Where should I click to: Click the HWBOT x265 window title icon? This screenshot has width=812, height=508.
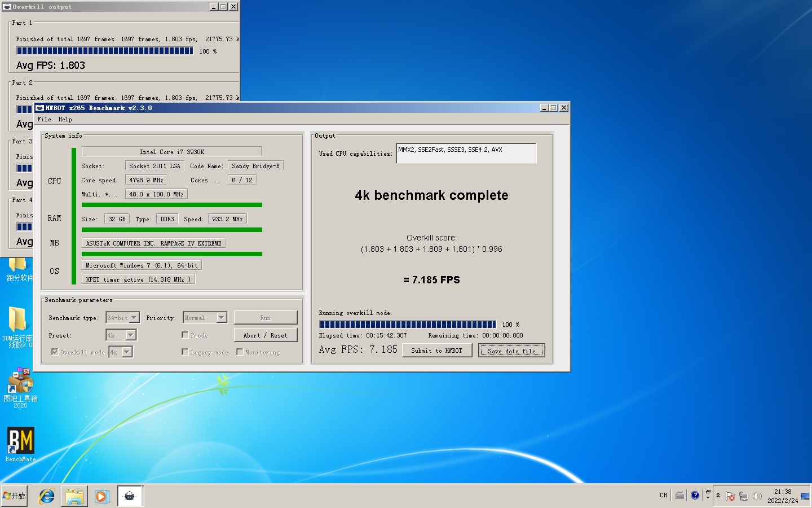[40, 108]
